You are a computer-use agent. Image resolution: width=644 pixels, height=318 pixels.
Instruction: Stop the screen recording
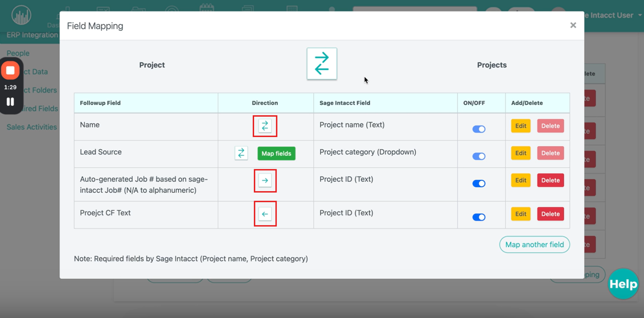coord(11,70)
